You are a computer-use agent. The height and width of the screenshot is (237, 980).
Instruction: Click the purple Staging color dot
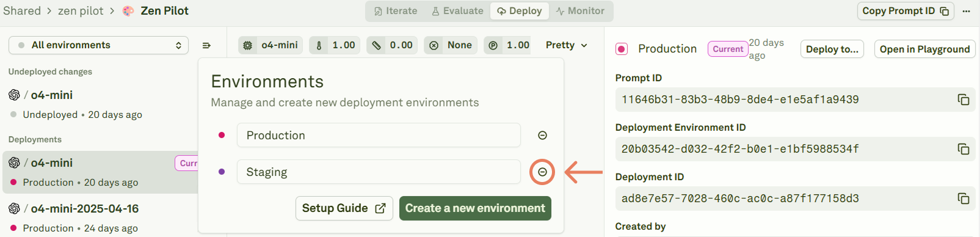(x=222, y=172)
